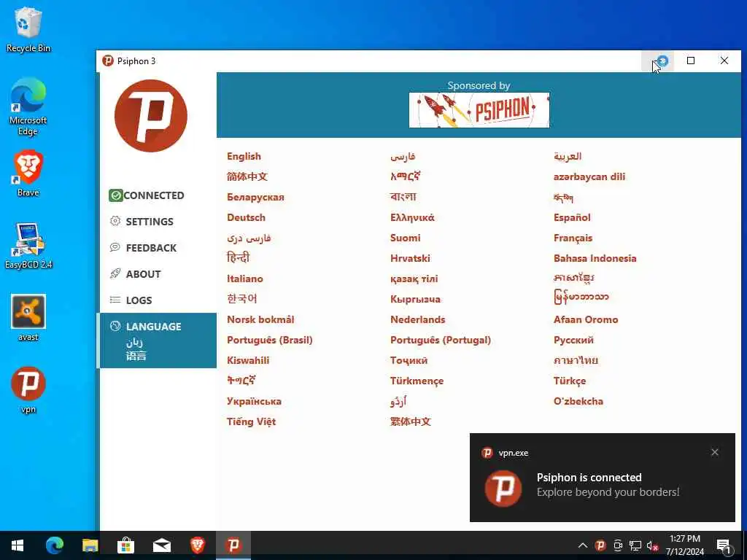Screen dimensions: 747x560
Task: Click the Psiphon is connected notification
Action: [602, 478]
